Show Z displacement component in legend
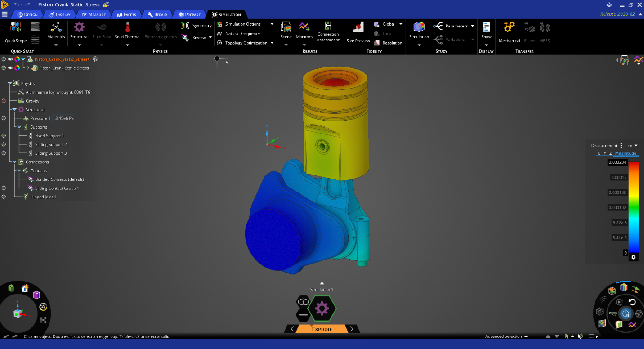 pyautogui.click(x=610, y=153)
